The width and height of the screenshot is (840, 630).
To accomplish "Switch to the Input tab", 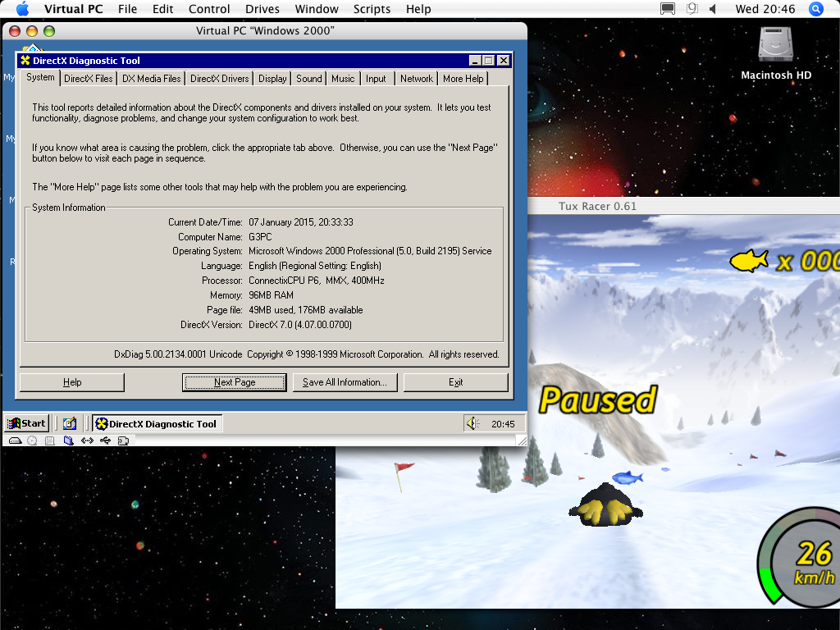I will pyautogui.click(x=376, y=79).
